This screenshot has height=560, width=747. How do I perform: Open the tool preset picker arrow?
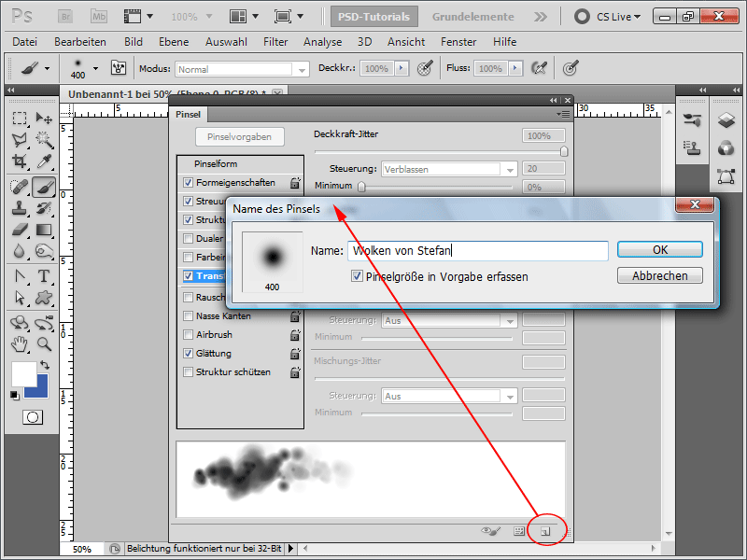pyautogui.click(x=48, y=68)
